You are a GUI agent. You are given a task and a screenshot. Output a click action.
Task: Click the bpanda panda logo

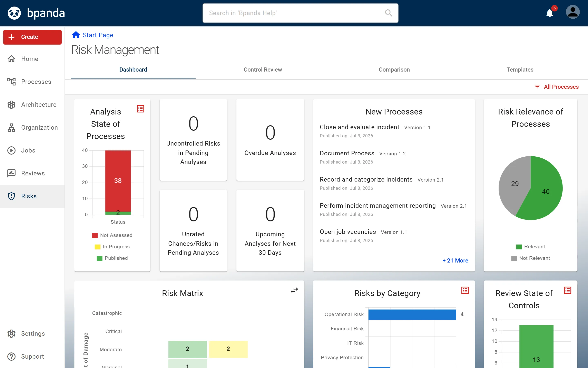[x=14, y=13]
